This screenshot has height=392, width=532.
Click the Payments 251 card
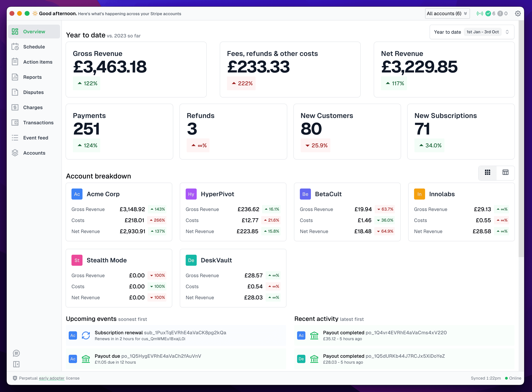point(119,131)
